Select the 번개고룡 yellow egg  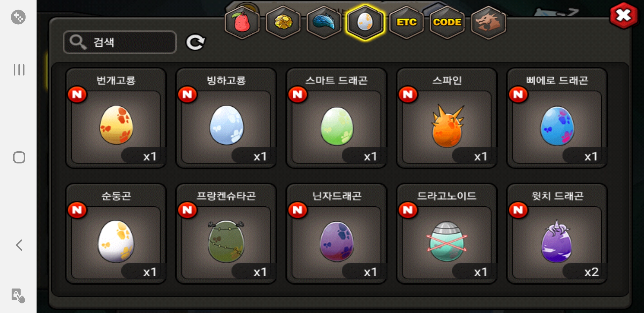pyautogui.click(x=116, y=118)
